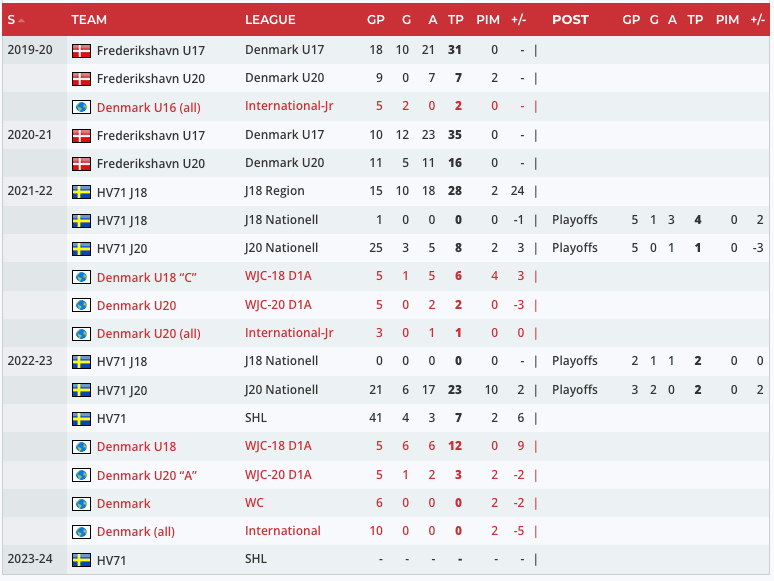Screen dimensions: 774x581
Task: Click the Swedish flag in the J18 Region row
Action: tap(82, 192)
